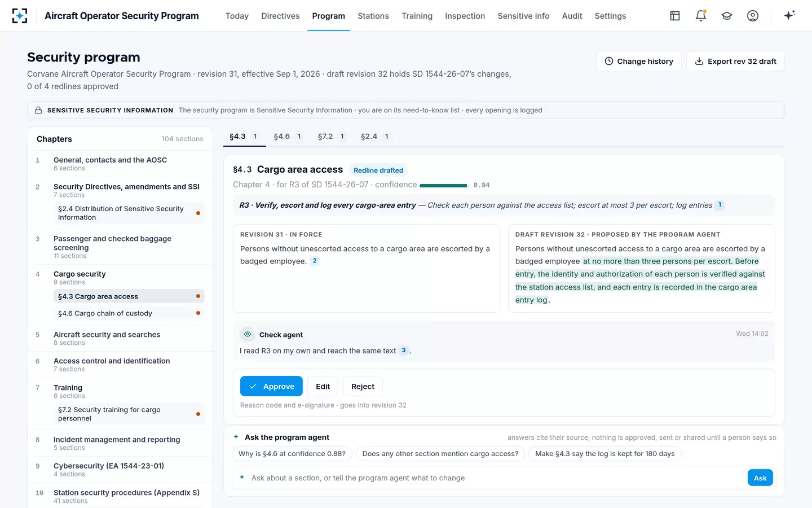Viewport: 812px width, 508px height.
Task: Open the Directives nav item
Action: pos(280,16)
